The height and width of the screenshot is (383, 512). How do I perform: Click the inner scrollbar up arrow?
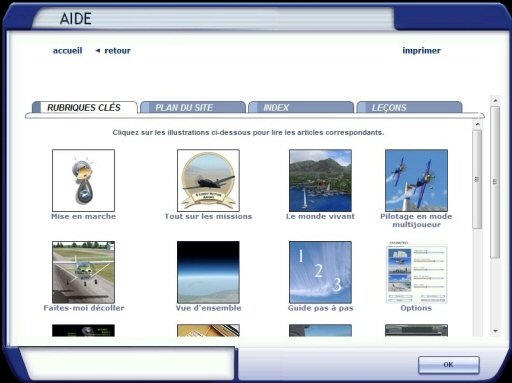coord(477,124)
